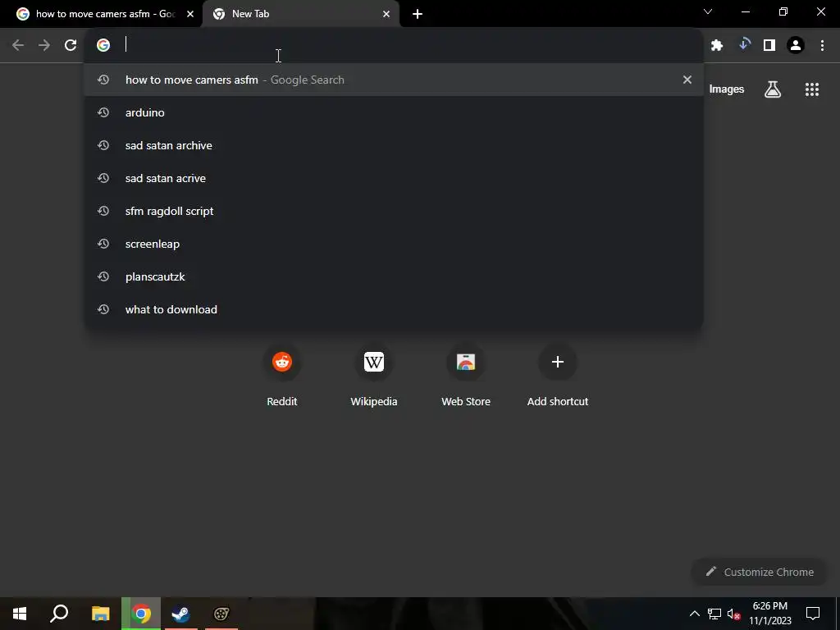Reload the page
This screenshot has height=630, width=840.
[71, 46]
